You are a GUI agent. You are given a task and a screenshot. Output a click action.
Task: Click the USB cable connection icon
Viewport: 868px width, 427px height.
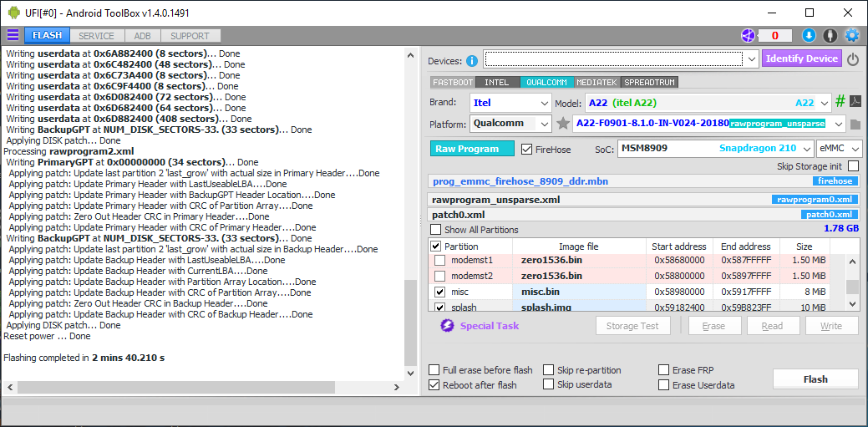pos(830,35)
